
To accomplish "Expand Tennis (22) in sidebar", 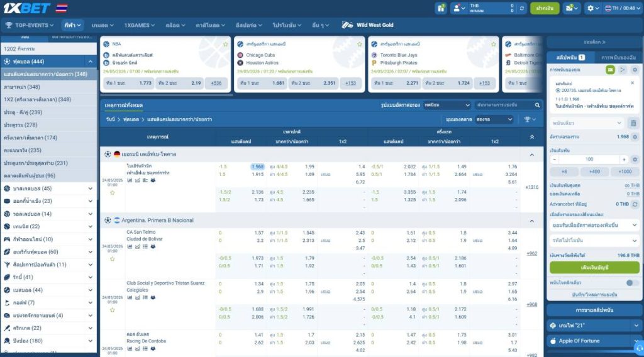I will tap(91, 226).
